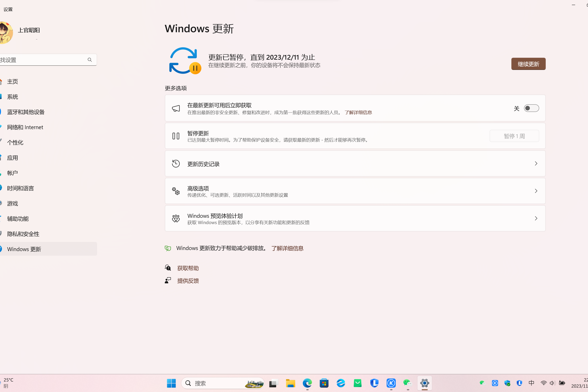Screen dimensions: 588x392
Task: Click the 上官昭阳 account name
Action: (x=29, y=30)
